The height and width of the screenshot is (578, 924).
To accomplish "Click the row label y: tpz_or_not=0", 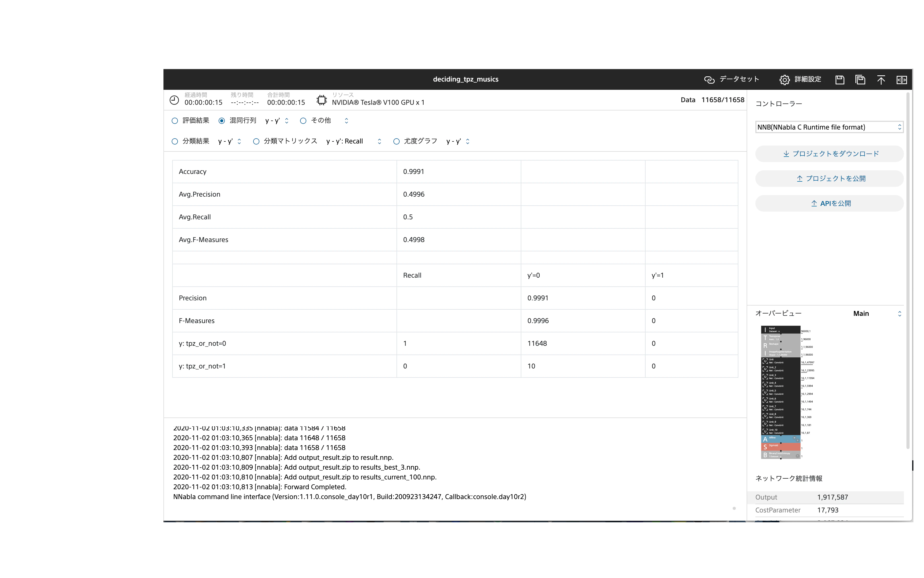I will pos(202,343).
